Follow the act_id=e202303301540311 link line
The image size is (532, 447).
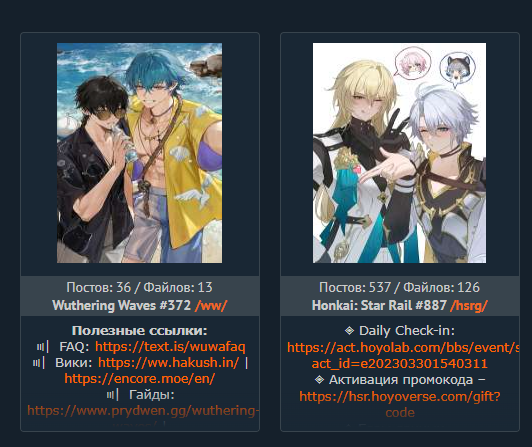click(x=400, y=363)
